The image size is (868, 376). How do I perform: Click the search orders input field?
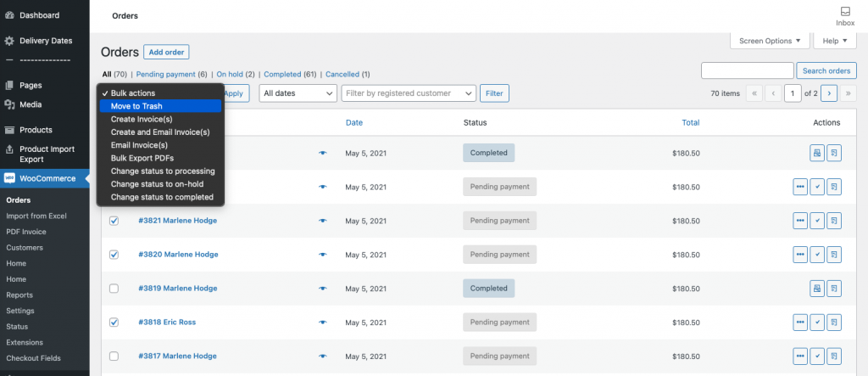pyautogui.click(x=748, y=70)
